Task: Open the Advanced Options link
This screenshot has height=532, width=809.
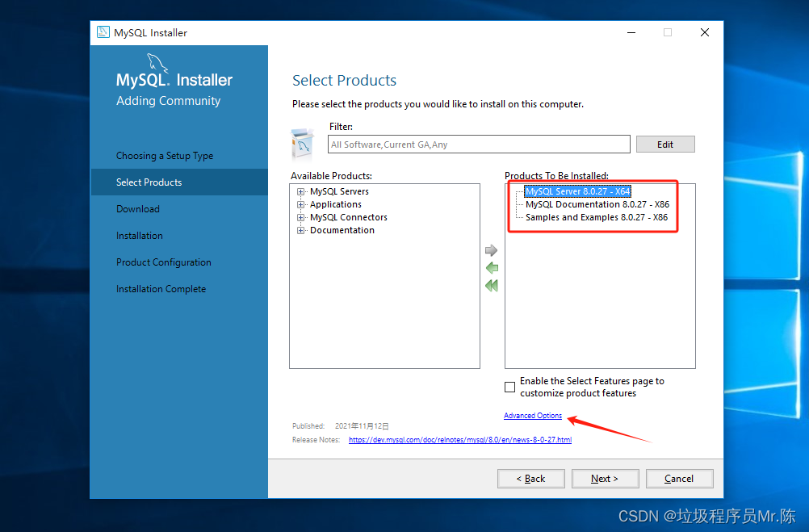Action: tap(532, 416)
